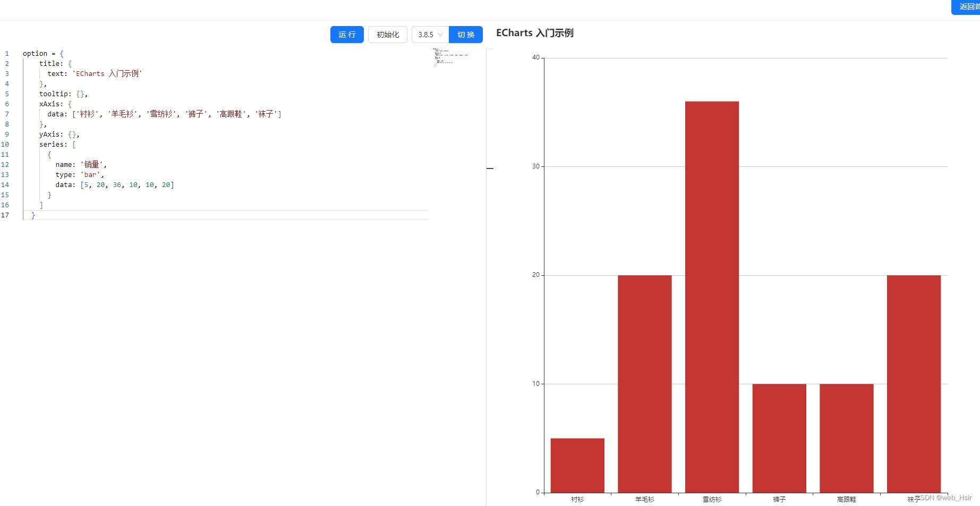Click y-axis label 30
This screenshot has height=506, width=980.
point(535,166)
